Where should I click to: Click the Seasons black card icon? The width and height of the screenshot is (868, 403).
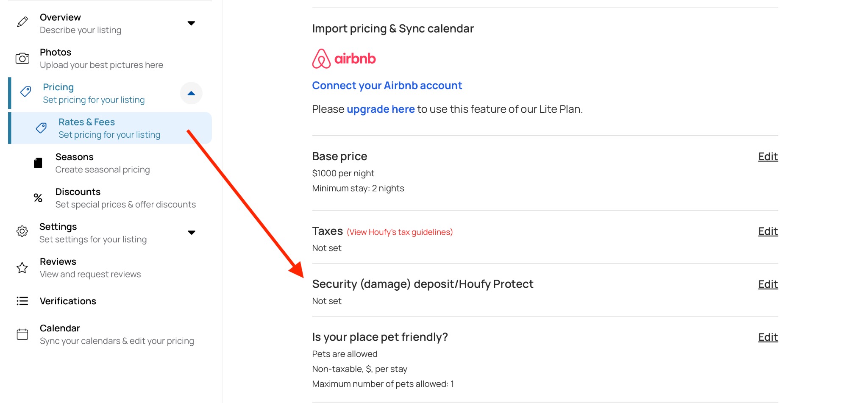[x=38, y=163]
